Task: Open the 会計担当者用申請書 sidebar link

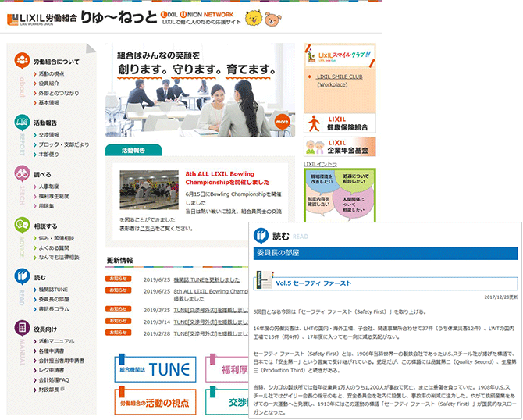Action: tap(62, 361)
